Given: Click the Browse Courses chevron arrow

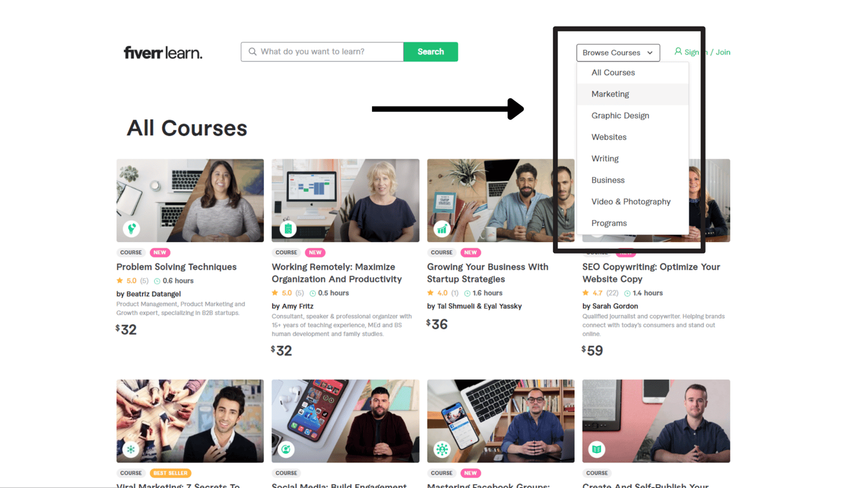Looking at the screenshot, I should (650, 53).
